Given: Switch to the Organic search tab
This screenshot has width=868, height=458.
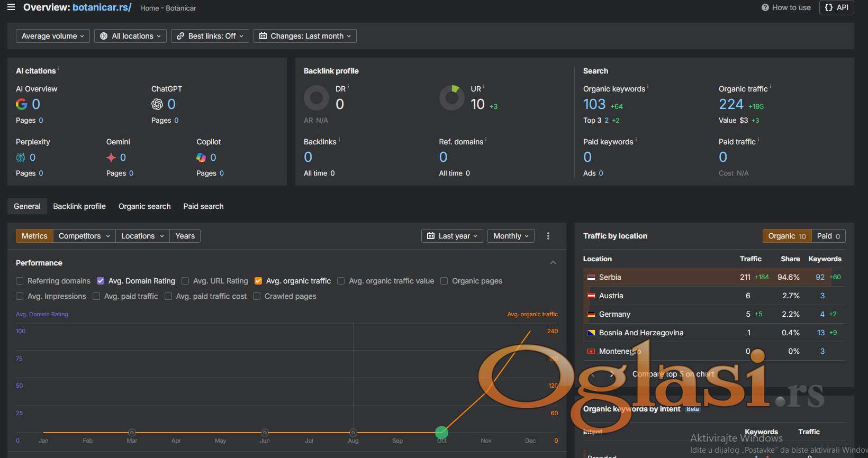Looking at the screenshot, I should 144,206.
